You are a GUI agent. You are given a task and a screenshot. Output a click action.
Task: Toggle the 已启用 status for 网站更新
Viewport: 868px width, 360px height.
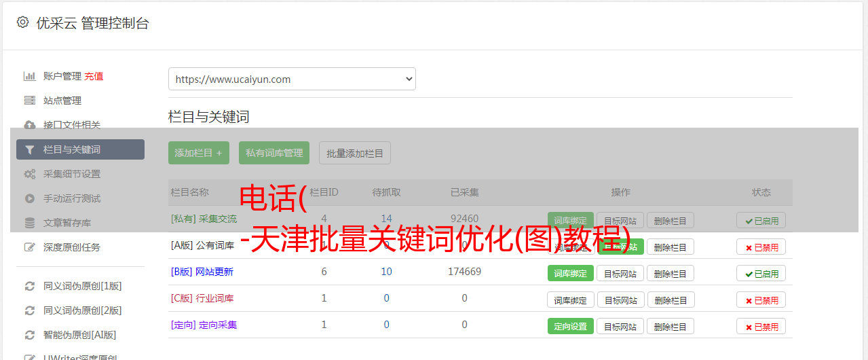(761, 273)
